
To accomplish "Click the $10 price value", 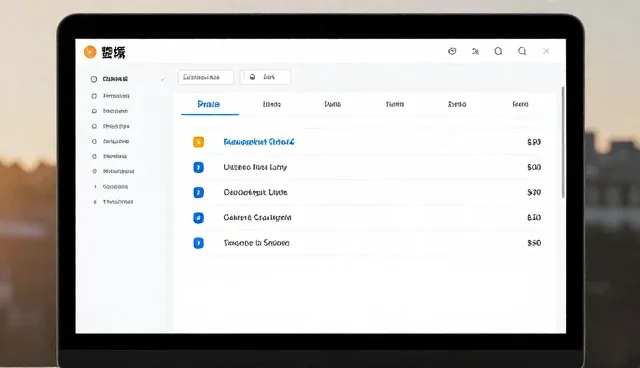I will coord(534,218).
